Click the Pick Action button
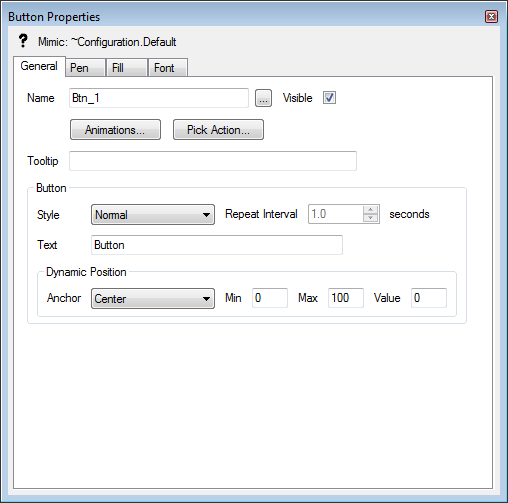The width and height of the screenshot is (508, 503). [218, 130]
